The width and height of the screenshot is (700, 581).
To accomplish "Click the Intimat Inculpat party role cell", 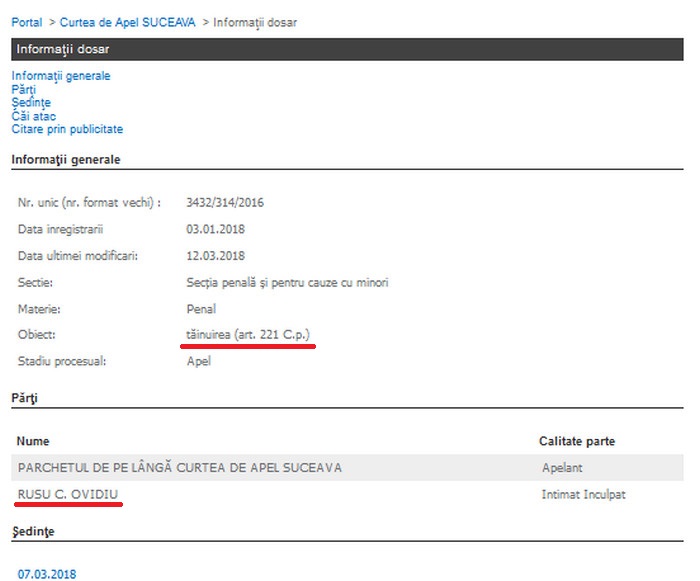I will pos(583,495).
